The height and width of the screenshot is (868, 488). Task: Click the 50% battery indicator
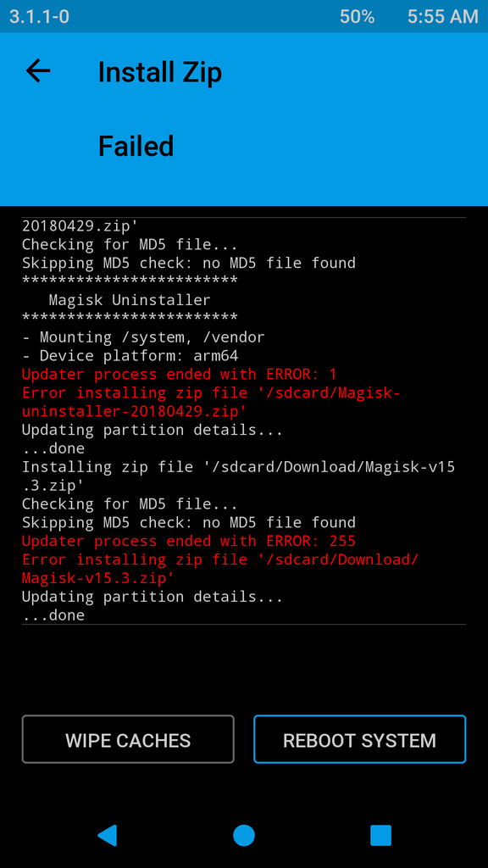pos(357,17)
